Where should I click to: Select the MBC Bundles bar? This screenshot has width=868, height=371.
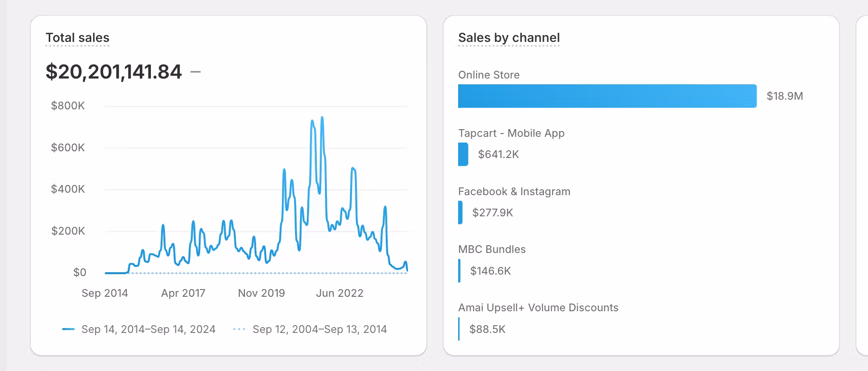[x=460, y=271]
